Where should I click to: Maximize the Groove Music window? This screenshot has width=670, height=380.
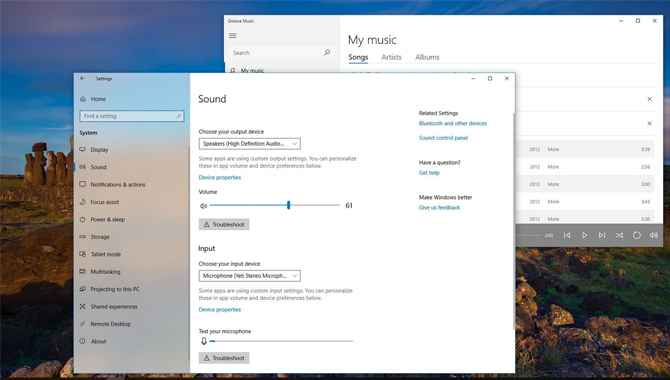638,21
